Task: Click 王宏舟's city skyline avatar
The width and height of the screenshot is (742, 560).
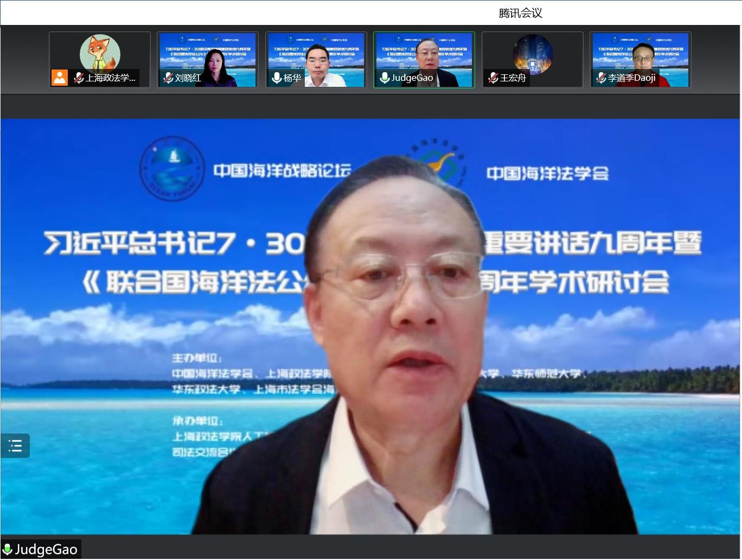Action: pyautogui.click(x=532, y=53)
